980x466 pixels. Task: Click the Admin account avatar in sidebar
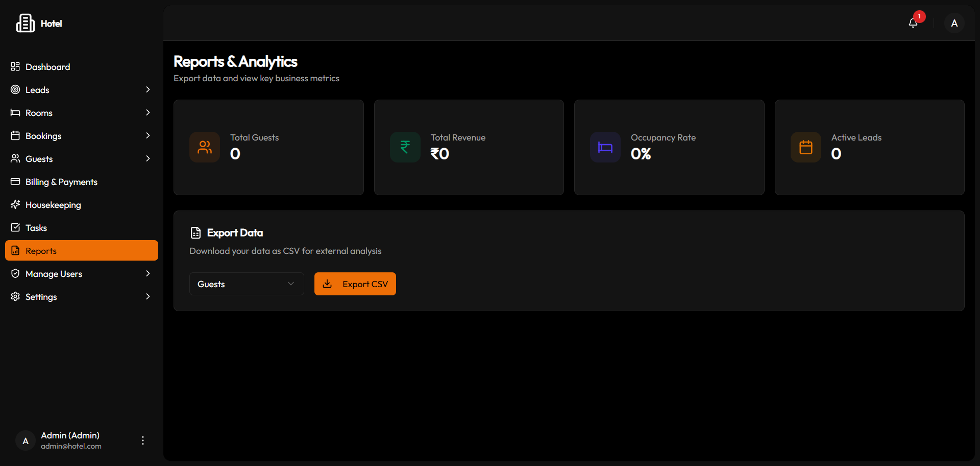click(x=26, y=440)
